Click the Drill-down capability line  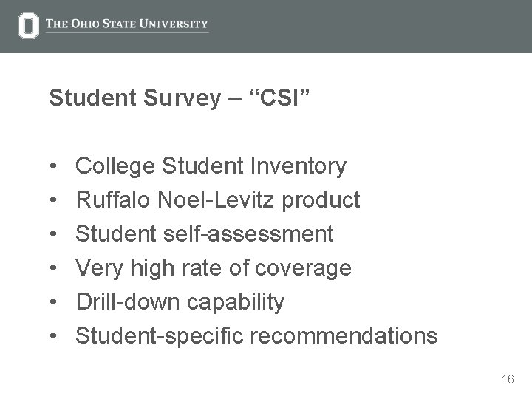[x=180, y=301]
